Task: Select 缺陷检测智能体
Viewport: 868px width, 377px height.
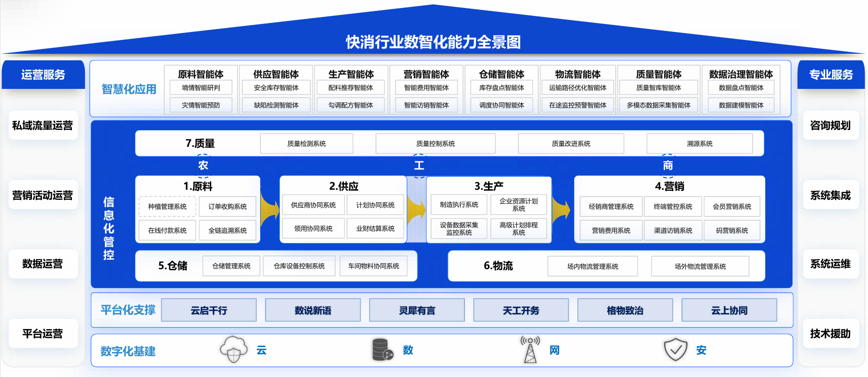Action: [276, 105]
